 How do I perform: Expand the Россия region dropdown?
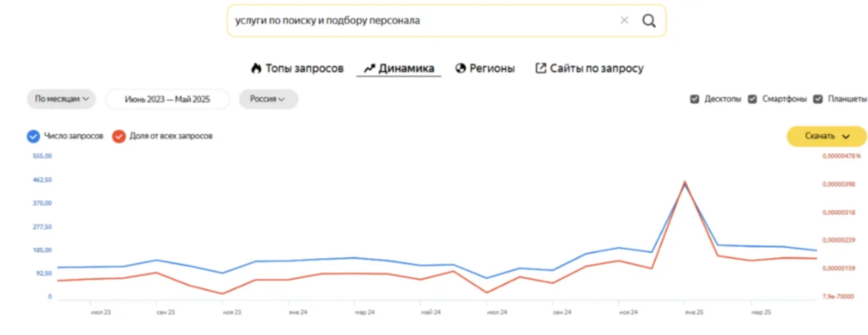[268, 99]
